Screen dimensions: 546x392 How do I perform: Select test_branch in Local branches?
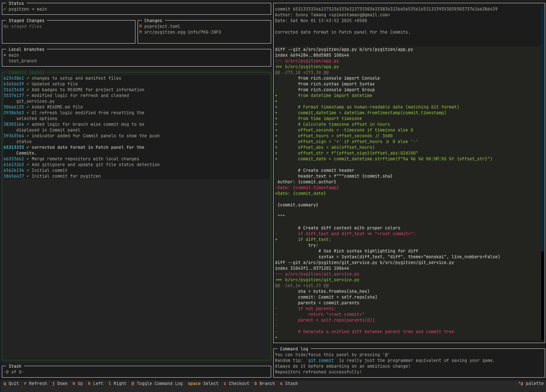(x=22, y=61)
